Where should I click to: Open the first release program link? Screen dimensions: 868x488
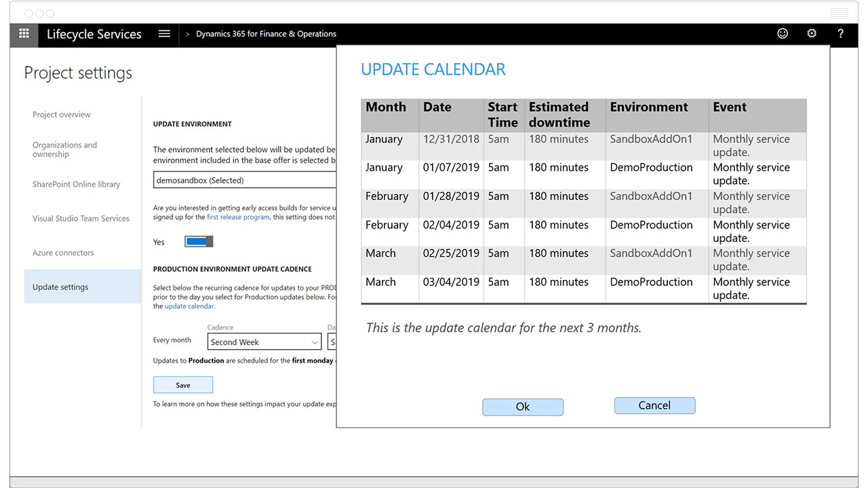(237, 218)
